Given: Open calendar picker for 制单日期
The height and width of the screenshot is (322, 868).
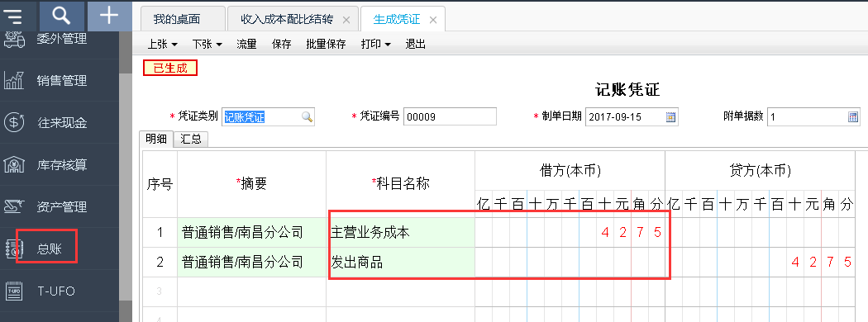Looking at the screenshot, I should (x=671, y=116).
